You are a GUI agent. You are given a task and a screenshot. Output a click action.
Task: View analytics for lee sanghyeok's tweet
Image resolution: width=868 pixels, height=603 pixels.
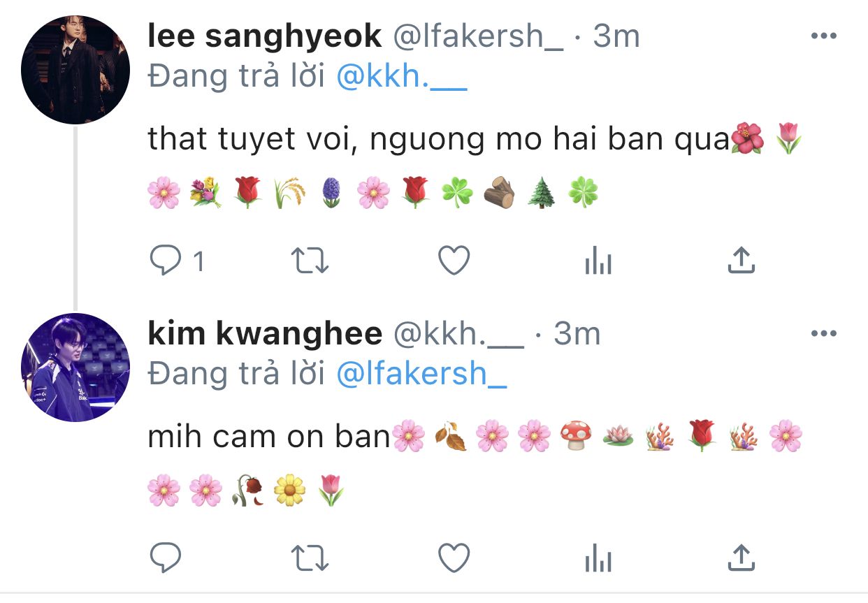pyautogui.click(x=598, y=262)
